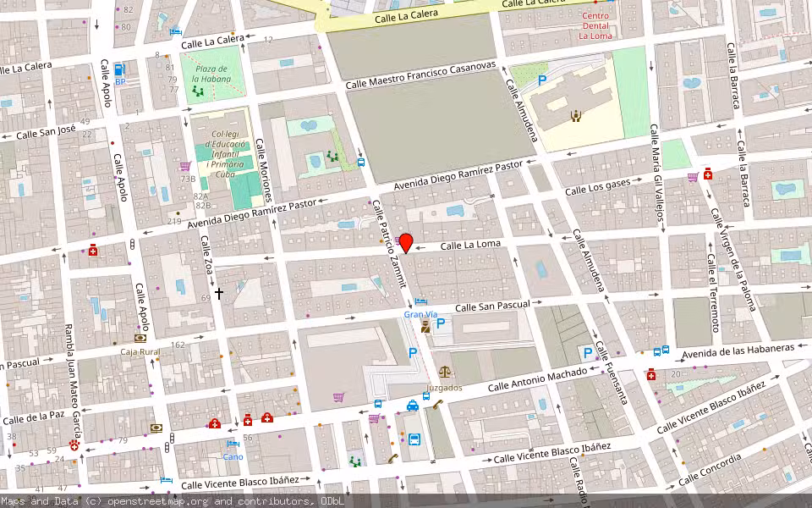Click the large bus station icon below the taxi stand
Screen dimensions: 812x508
click(414, 439)
